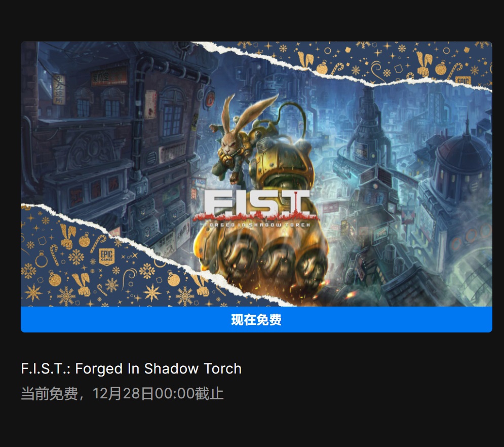Click the orange 爱爪堂 shop sign
The height and width of the screenshot is (447, 504).
[x=109, y=78]
